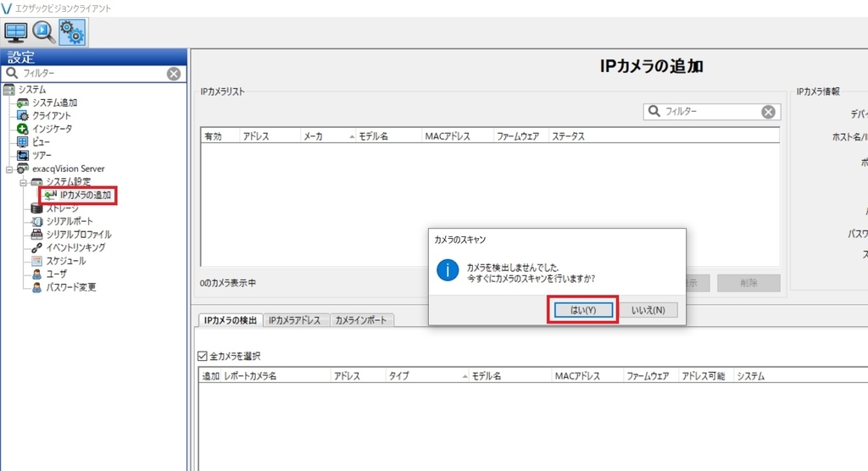Clear the sidebar filter with X icon

[x=174, y=74]
